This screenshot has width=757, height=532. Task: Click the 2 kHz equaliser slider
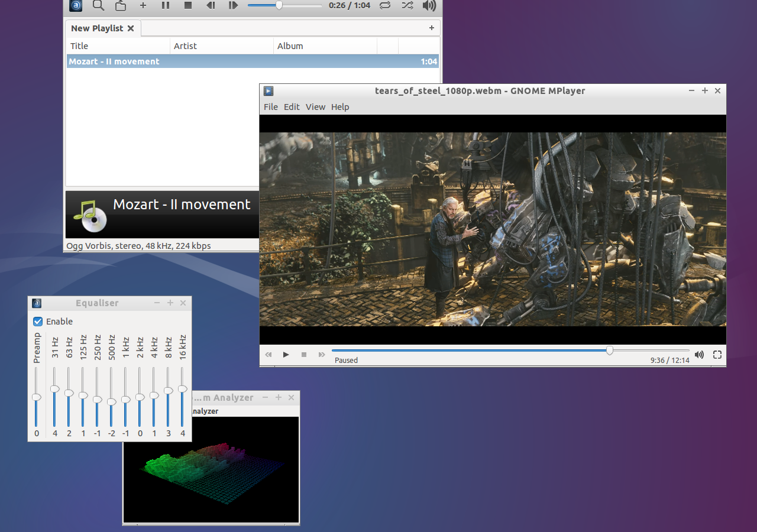point(140,397)
